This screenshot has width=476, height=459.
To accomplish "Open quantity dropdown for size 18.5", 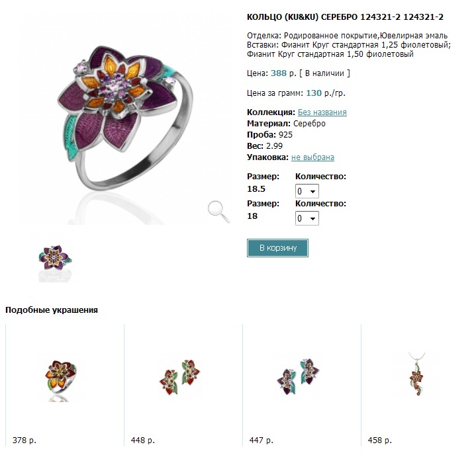I will pos(307,191).
